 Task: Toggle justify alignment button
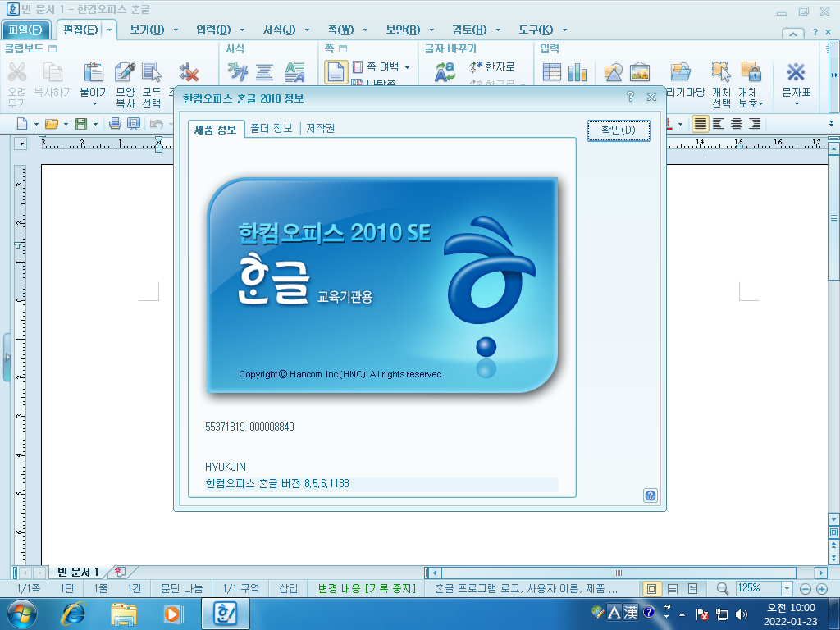point(701,124)
